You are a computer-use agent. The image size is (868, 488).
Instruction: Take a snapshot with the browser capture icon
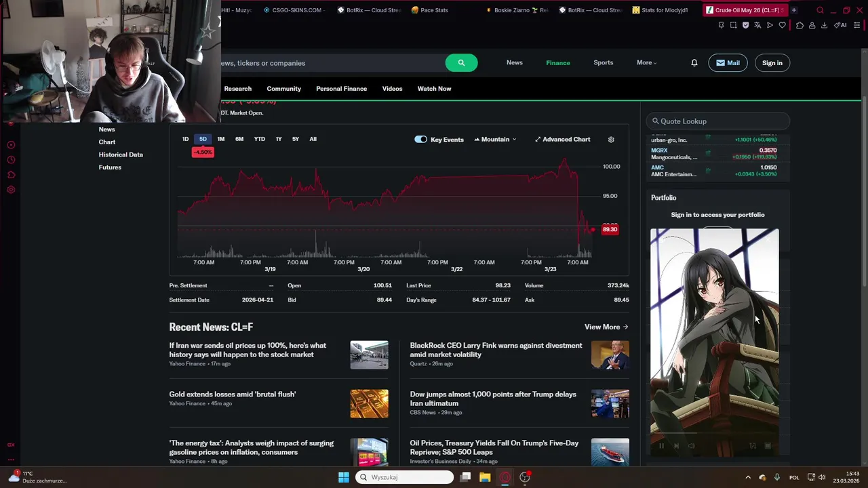click(733, 25)
